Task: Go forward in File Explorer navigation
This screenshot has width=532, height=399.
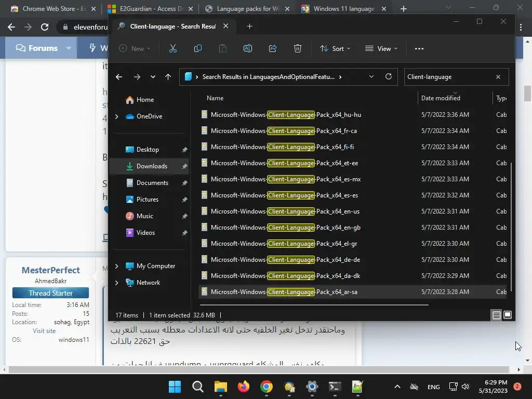Action: pos(137,77)
